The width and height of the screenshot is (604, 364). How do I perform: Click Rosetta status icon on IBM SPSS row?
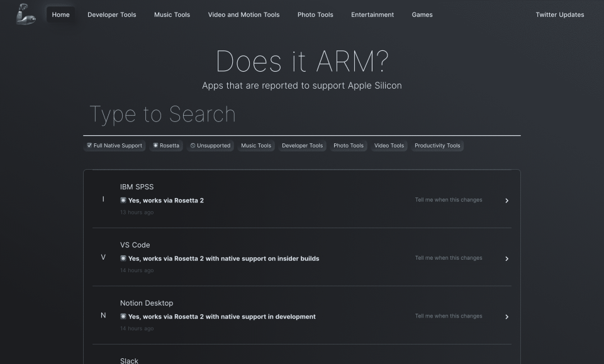123,201
